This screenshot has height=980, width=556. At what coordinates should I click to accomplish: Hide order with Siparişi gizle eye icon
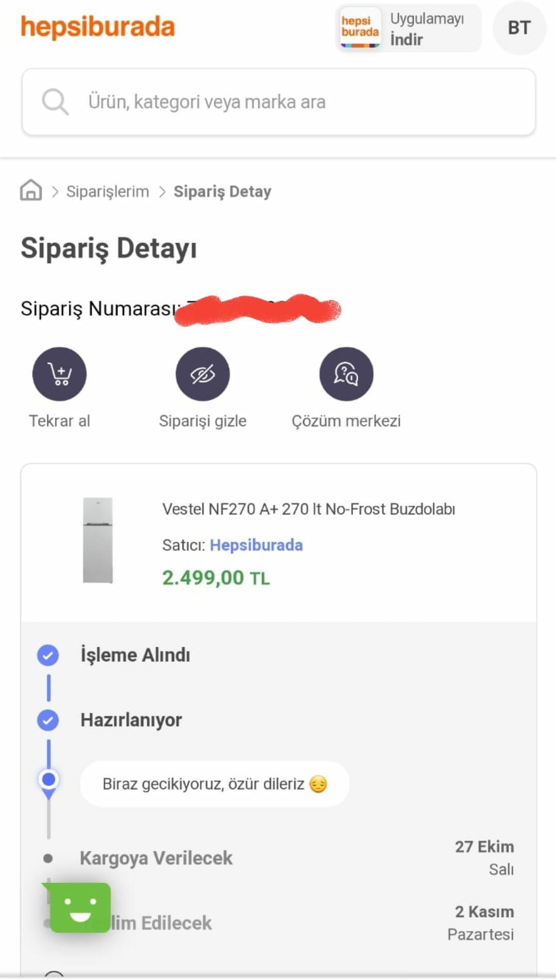coord(203,374)
